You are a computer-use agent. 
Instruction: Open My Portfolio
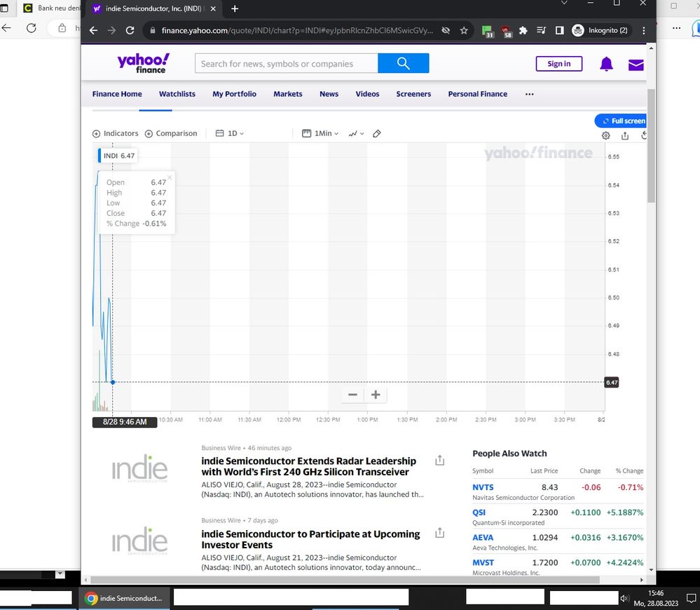234,94
